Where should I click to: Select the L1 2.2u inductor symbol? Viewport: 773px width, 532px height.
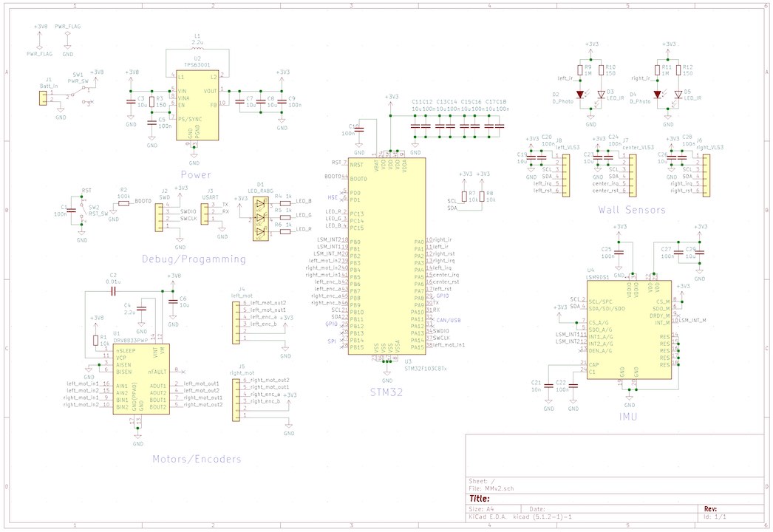click(x=197, y=49)
